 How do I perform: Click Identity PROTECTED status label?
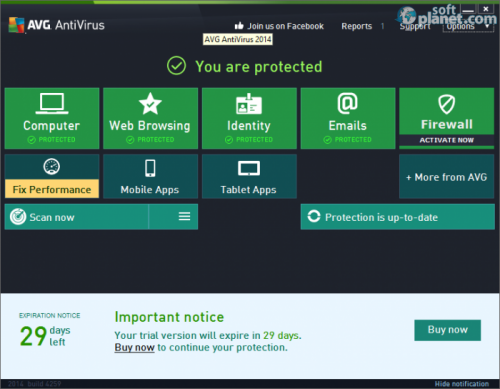pos(249,140)
